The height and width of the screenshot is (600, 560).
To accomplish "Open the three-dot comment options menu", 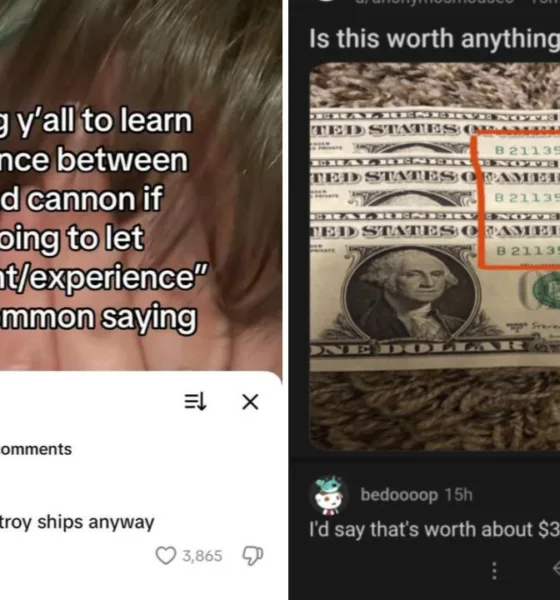I will [494, 571].
